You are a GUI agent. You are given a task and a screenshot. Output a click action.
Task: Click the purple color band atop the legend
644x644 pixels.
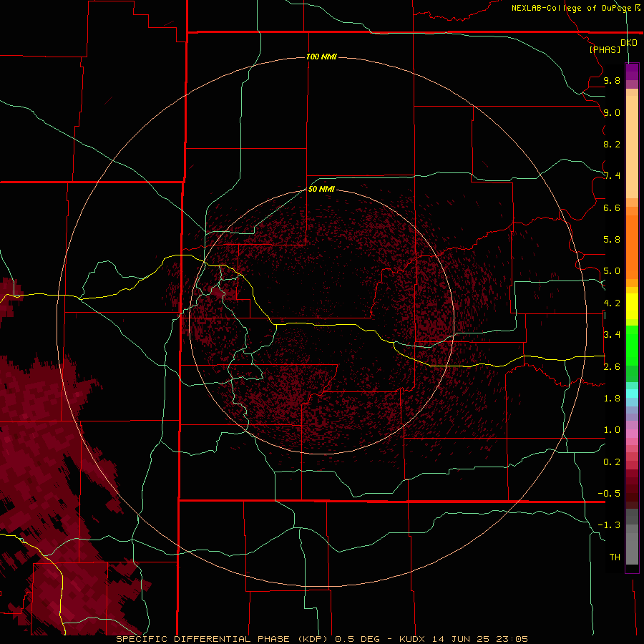point(632,72)
